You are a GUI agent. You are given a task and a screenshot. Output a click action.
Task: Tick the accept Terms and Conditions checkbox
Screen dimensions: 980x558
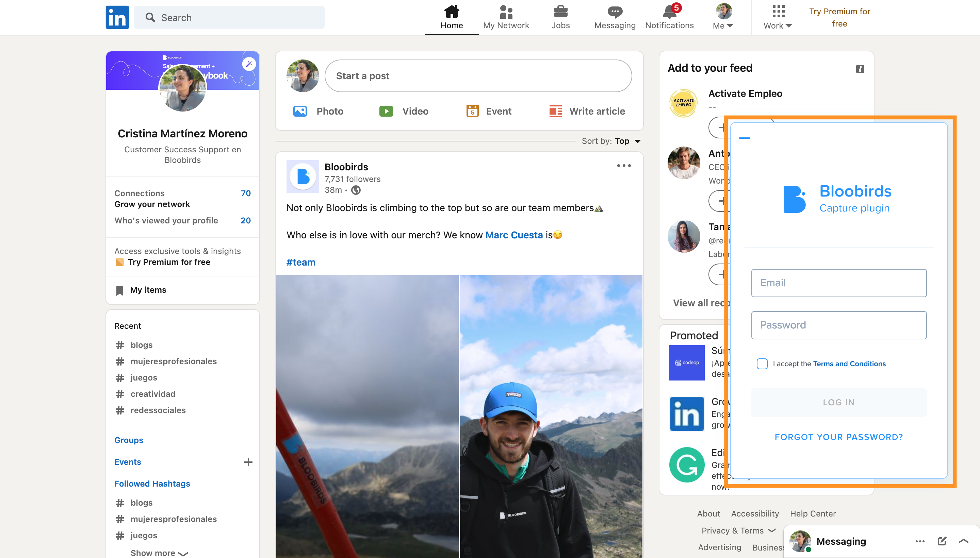762,364
